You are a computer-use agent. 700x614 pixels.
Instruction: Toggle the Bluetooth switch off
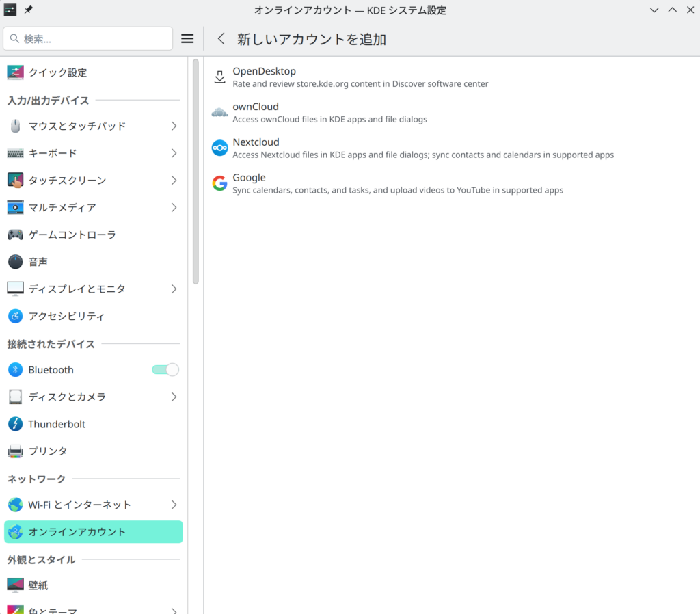click(x=165, y=370)
